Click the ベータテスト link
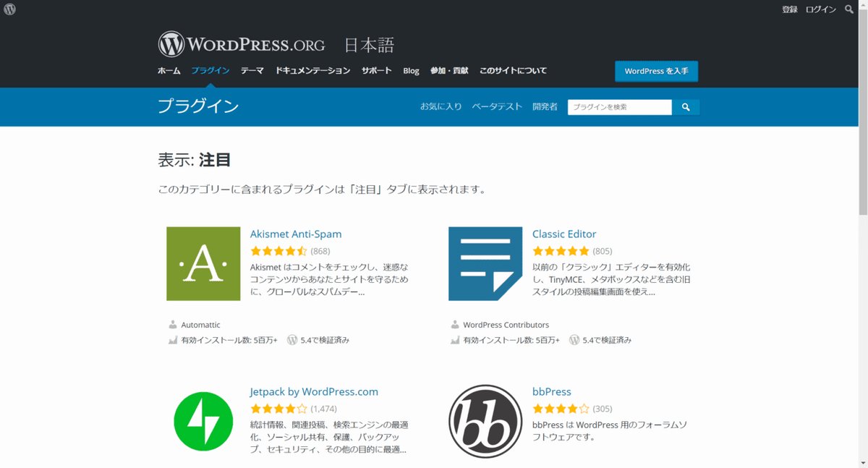Image resolution: width=868 pixels, height=468 pixels. click(497, 106)
